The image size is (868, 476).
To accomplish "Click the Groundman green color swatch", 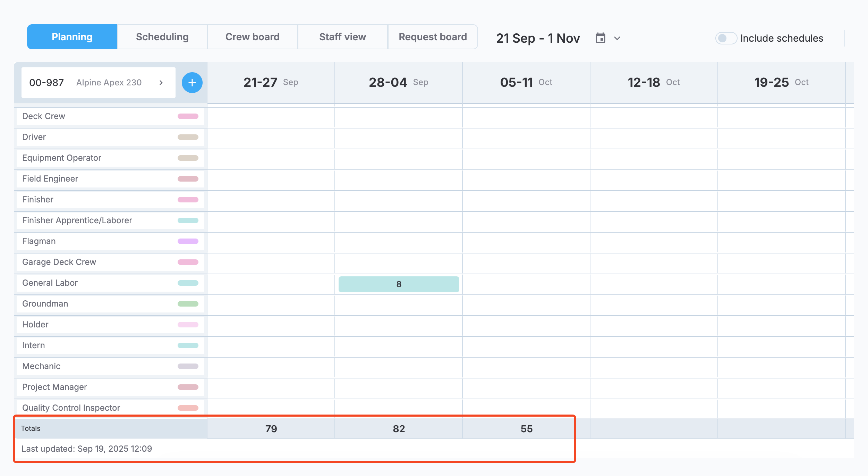I will click(x=188, y=304).
